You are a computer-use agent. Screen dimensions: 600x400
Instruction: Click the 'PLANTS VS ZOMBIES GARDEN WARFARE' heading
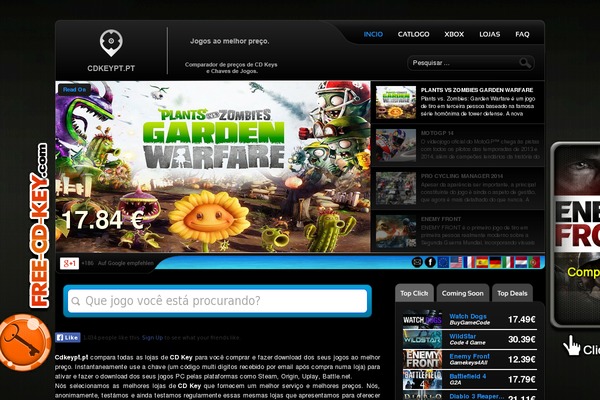[x=477, y=90]
